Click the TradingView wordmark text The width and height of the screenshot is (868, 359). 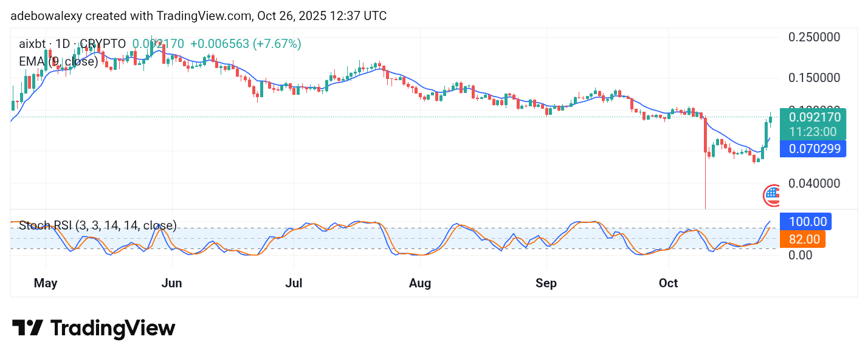tap(112, 329)
